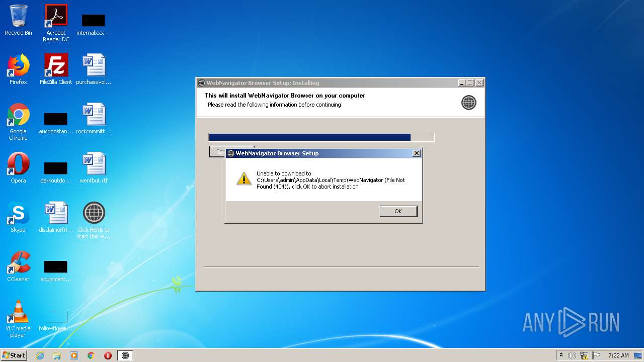This screenshot has height=362, width=644.
Task: Select the followflower desktop file
Action: pyautogui.click(x=56, y=320)
